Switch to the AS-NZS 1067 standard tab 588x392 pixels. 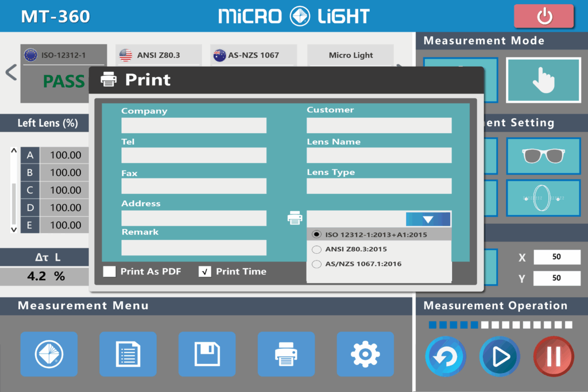point(253,55)
